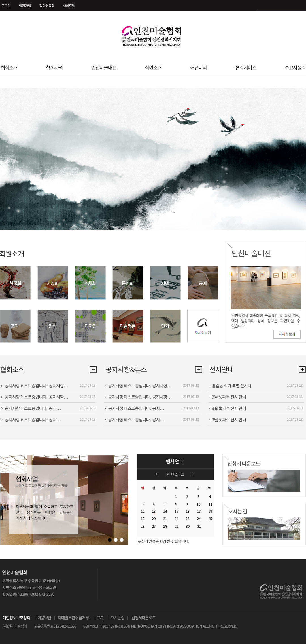Select the third slide dot on 협회사업 banner

point(122,540)
